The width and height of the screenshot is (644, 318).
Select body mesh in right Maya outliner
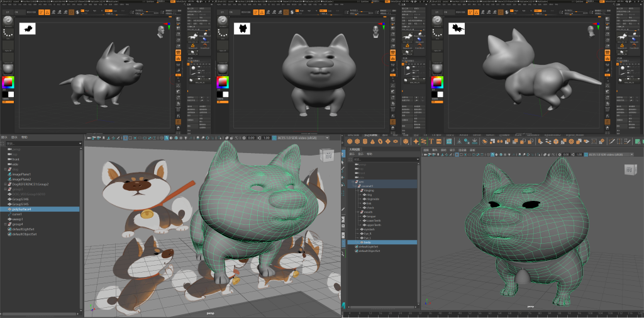tap(382, 242)
